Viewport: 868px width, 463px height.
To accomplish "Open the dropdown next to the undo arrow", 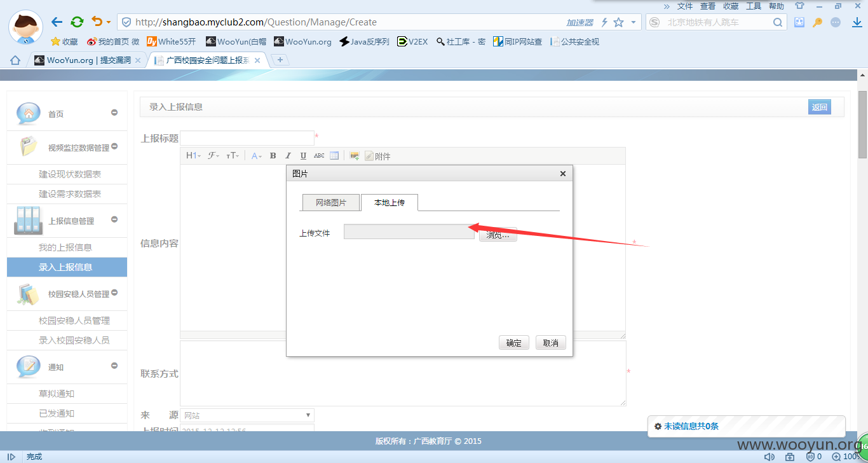I will 109,22.
